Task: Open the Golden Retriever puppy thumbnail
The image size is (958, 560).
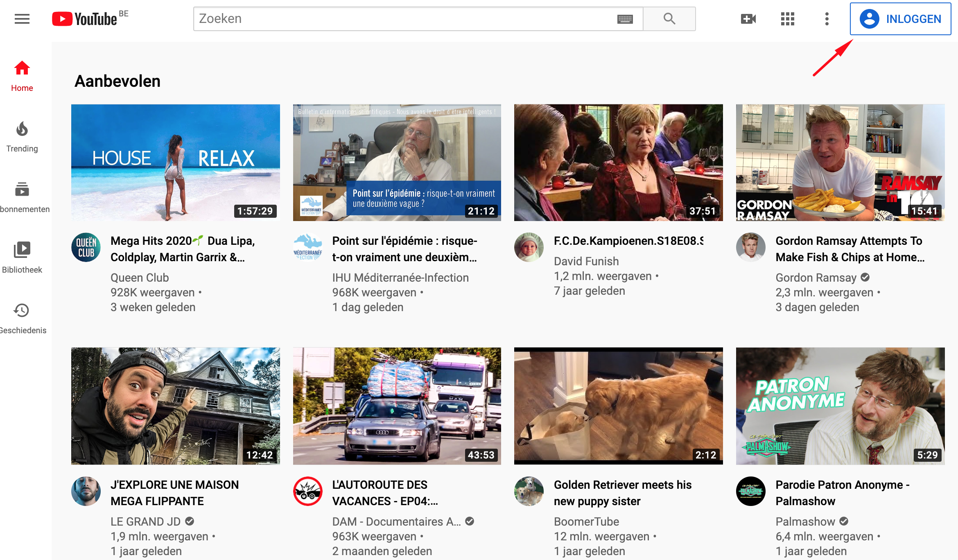Action: point(619,406)
